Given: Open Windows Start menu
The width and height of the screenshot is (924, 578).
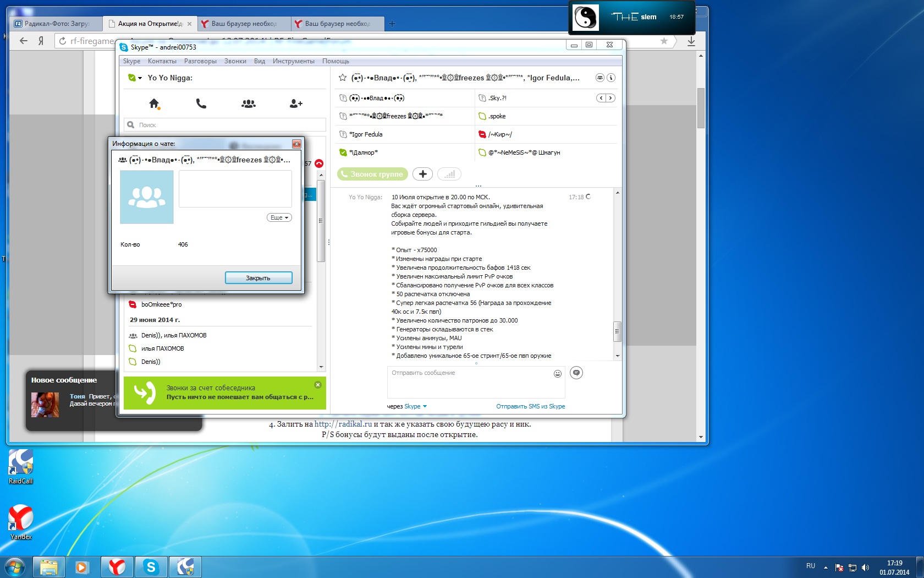Looking at the screenshot, I should click(15, 566).
